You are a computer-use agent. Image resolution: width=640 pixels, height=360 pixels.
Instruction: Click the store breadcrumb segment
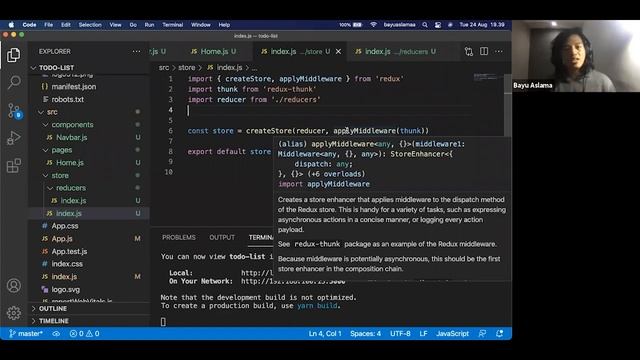186,67
